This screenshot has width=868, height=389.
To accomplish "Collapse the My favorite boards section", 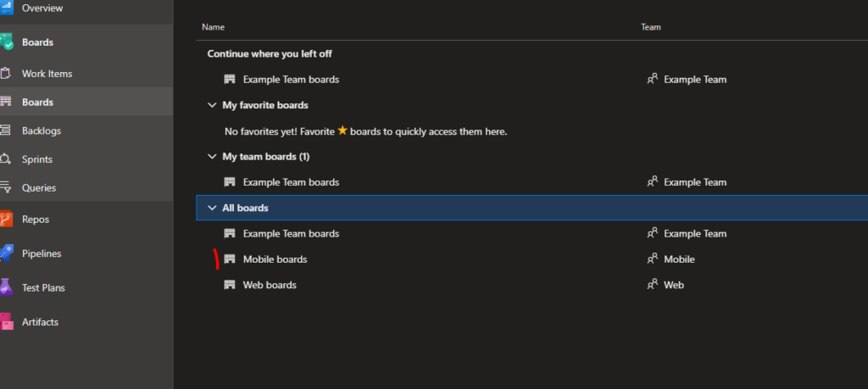I will coord(211,105).
